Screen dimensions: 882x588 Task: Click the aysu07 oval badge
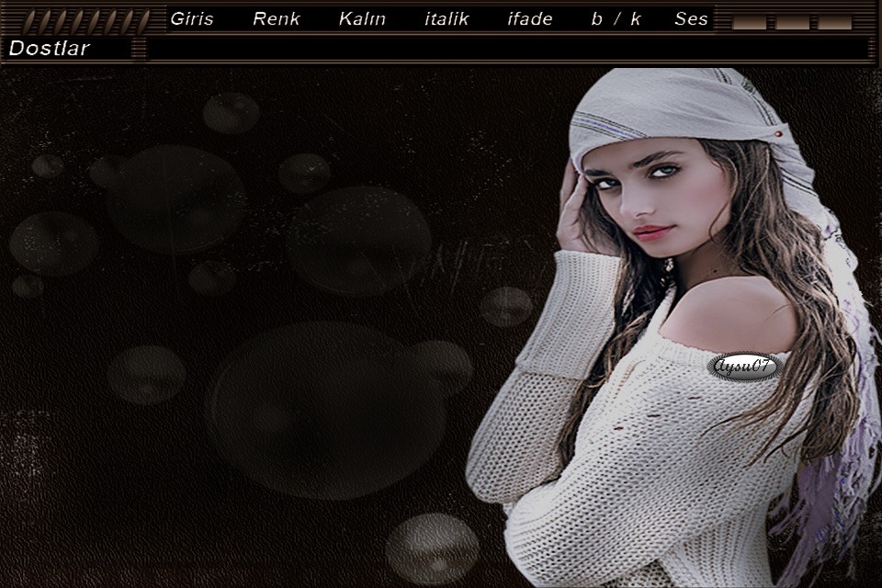pyautogui.click(x=744, y=367)
